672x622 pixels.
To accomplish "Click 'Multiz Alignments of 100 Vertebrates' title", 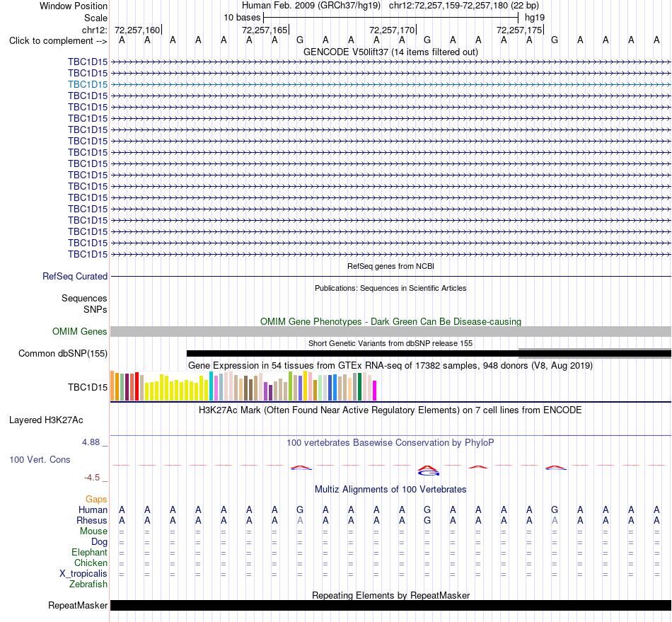I will (x=390, y=489).
